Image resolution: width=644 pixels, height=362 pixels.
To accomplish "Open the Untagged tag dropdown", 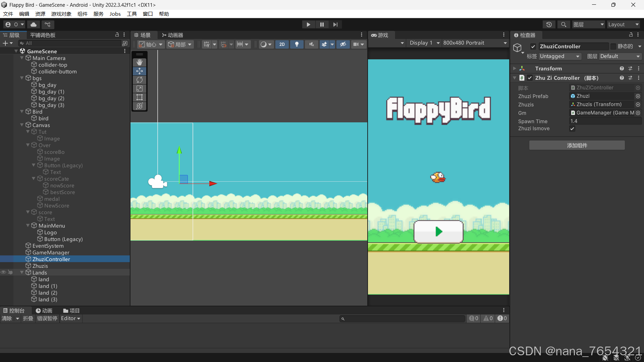I will 559,56.
